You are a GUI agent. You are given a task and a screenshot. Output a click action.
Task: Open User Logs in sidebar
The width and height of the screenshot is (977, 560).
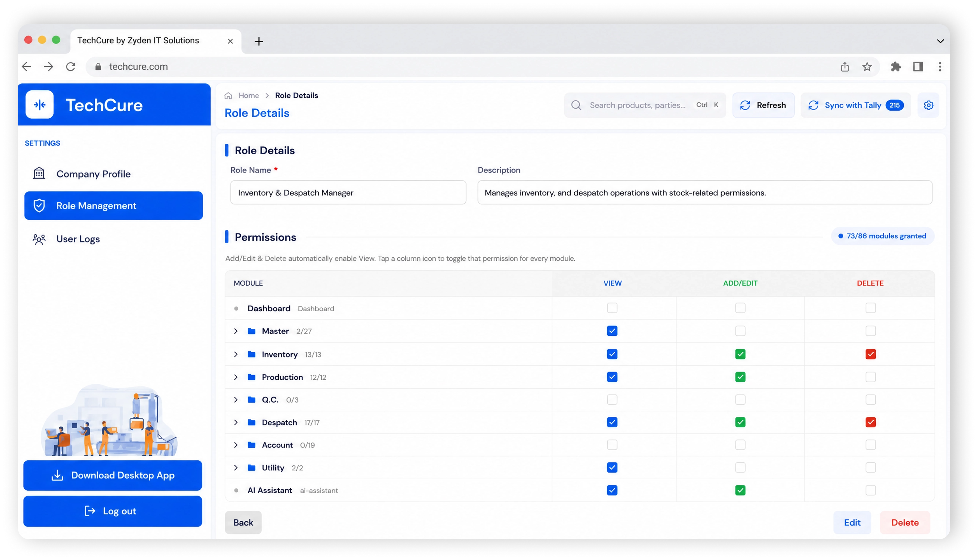click(x=113, y=239)
